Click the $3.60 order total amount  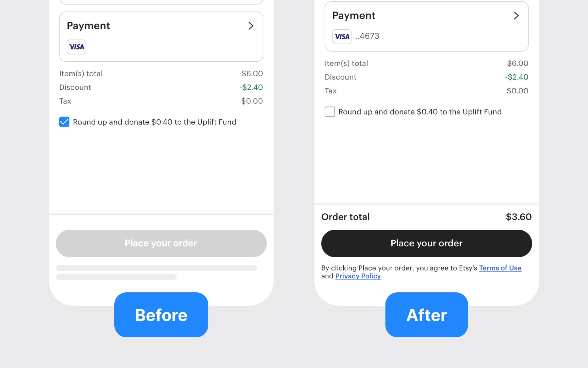click(519, 217)
